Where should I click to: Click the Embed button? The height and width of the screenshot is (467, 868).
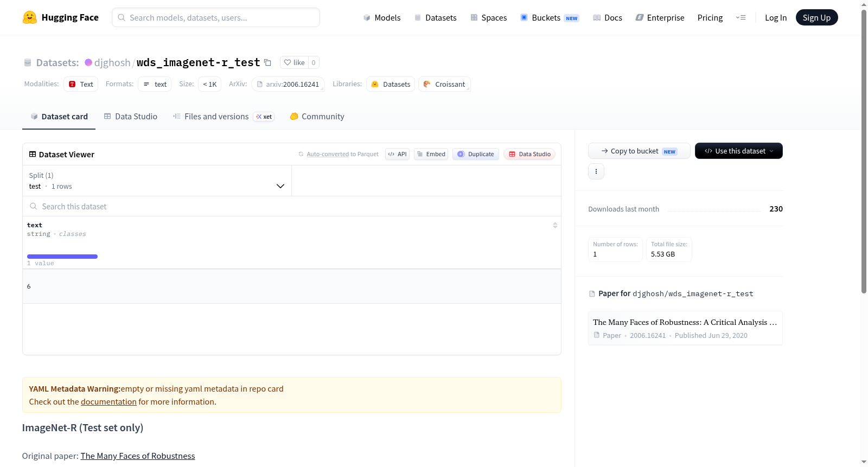click(x=431, y=154)
